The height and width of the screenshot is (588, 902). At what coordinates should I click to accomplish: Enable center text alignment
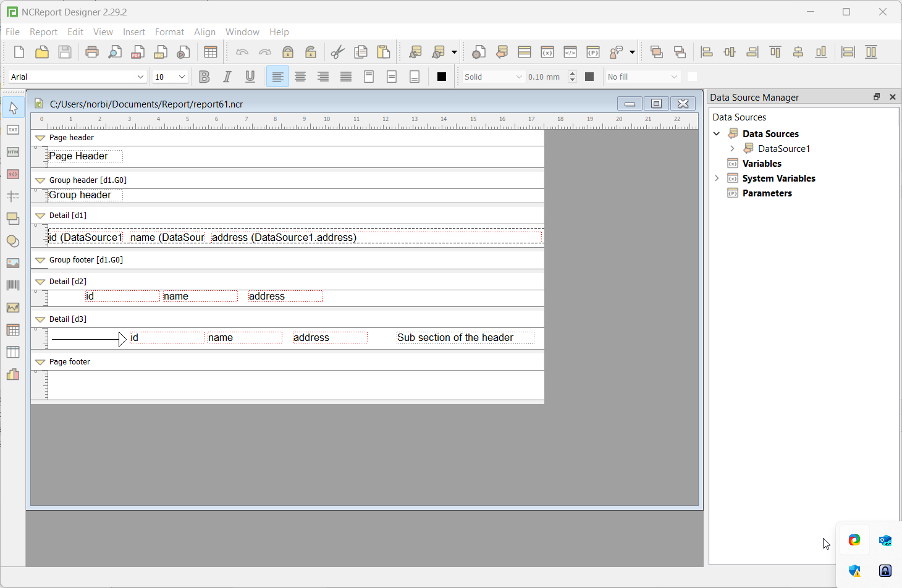pos(300,77)
